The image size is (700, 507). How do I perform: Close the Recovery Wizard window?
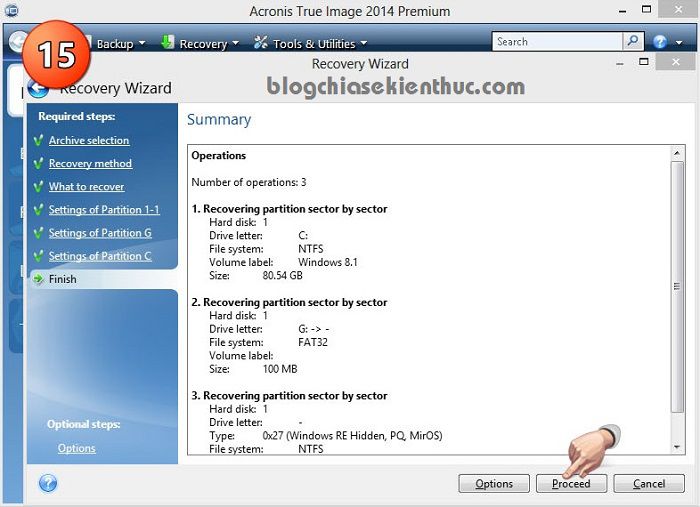point(675,62)
